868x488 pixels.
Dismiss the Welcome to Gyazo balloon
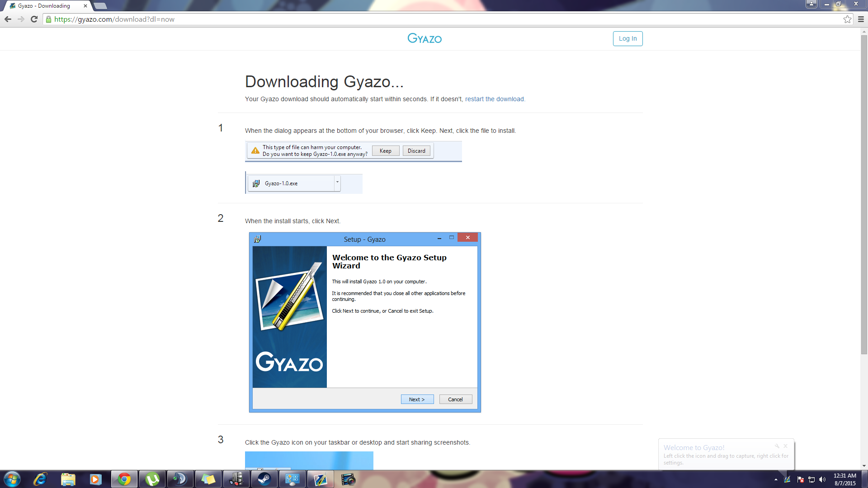(786, 446)
